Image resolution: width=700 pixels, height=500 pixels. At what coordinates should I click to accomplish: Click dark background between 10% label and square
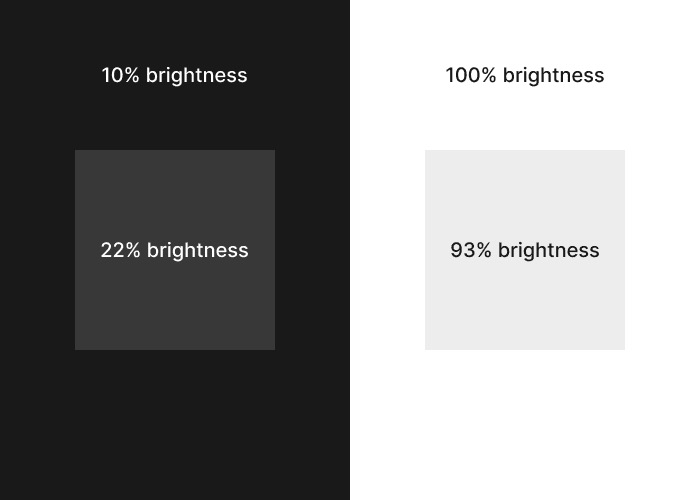coord(175,118)
